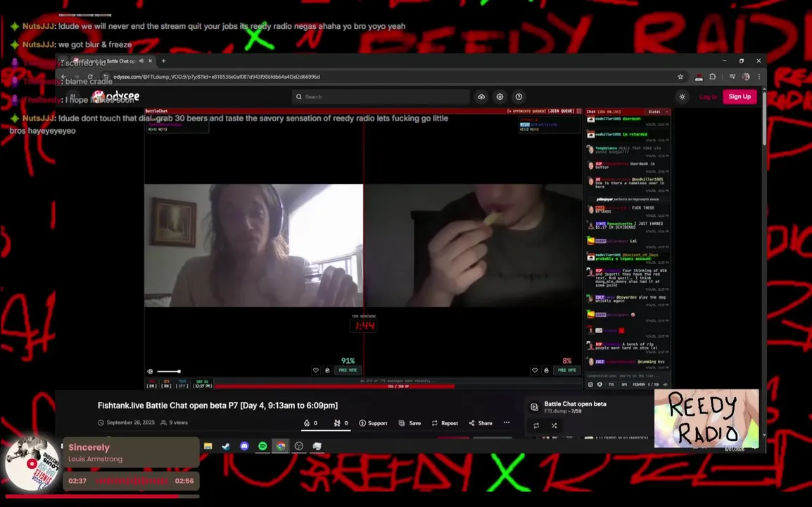This screenshot has width=812, height=507.
Task: Toggle the SFX ON switch
Action: [x=166, y=384]
